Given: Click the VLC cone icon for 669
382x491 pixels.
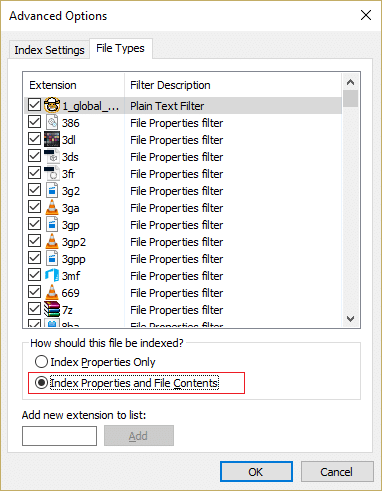Looking at the screenshot, I should (52, 292).
